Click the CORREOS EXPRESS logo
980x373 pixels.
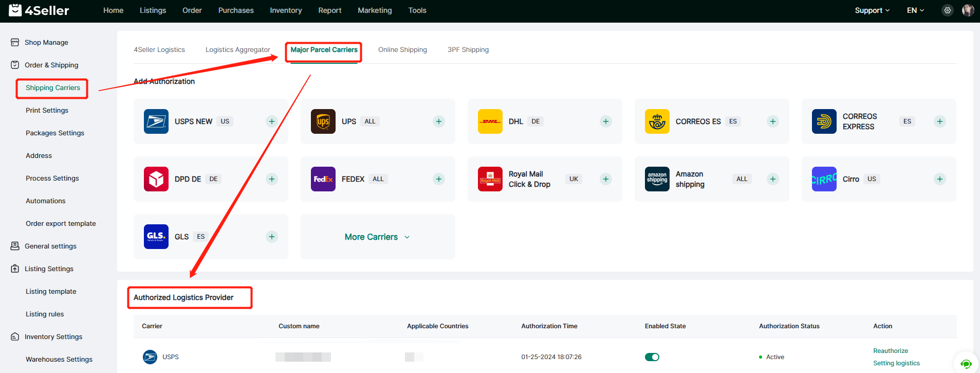[824, 121]
